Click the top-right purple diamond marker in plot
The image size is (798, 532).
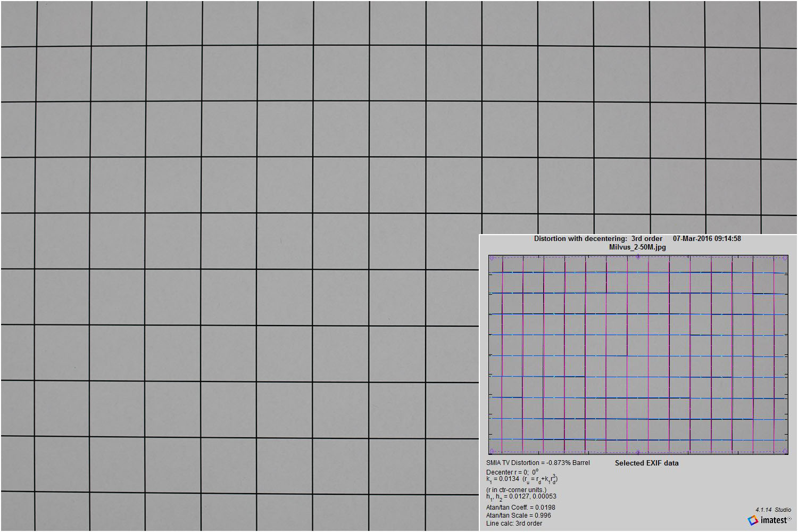[785, 258]
